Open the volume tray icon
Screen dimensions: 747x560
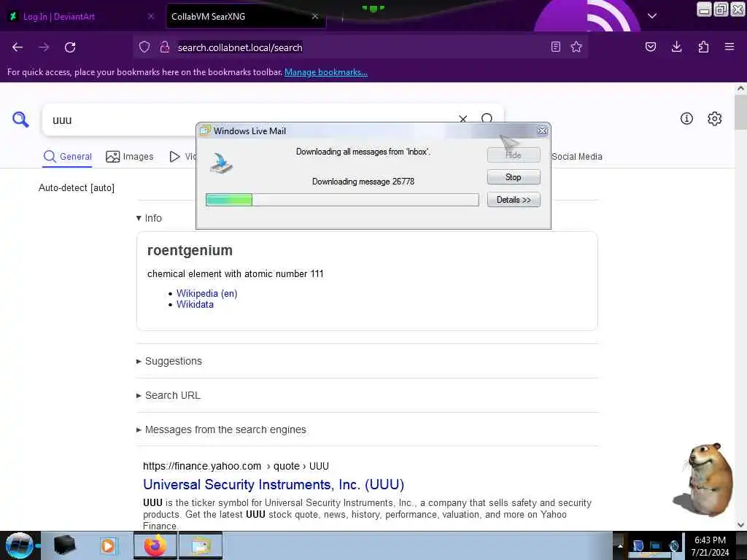pyautogui.click(x=673, y=546)
